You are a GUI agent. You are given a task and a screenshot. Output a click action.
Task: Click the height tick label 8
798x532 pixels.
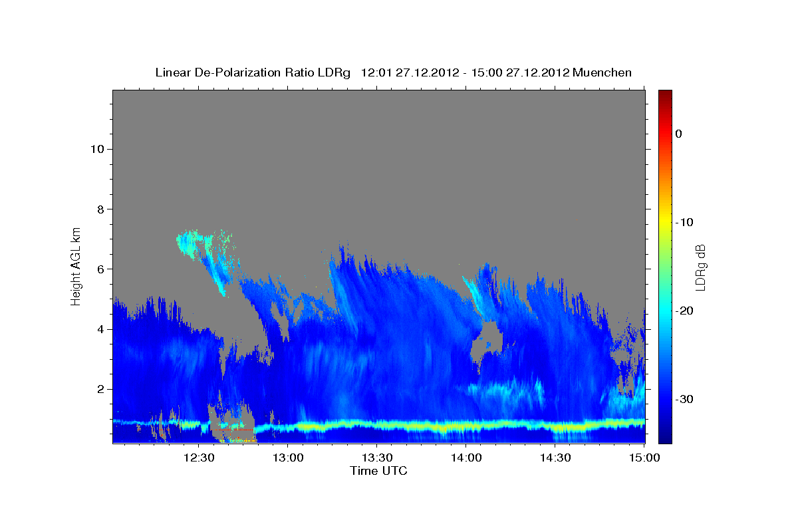tap(100, 209)
